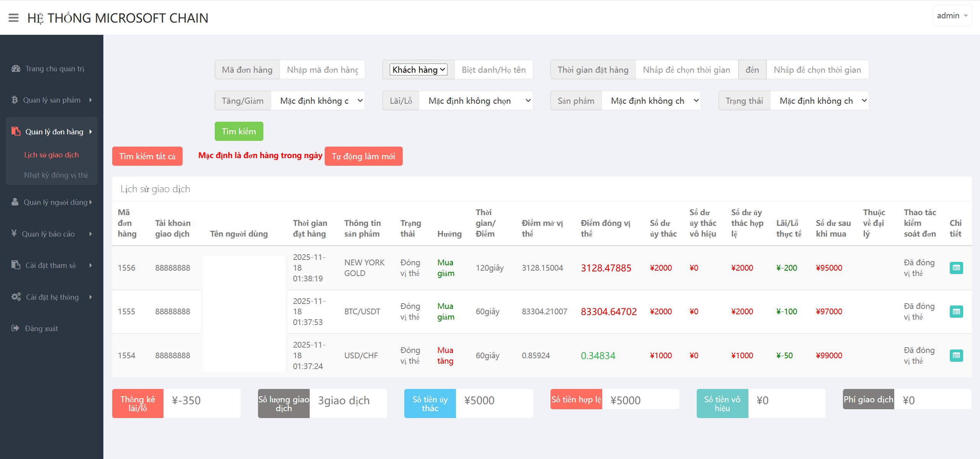Open the Lãi/Lỗ dropdown
This screenshot has width=980, height=459.
476,101
